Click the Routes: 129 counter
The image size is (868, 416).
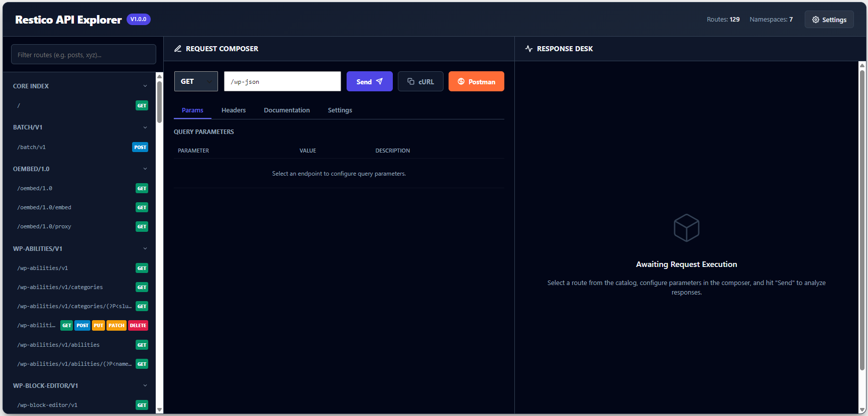[x=723, y=20]
